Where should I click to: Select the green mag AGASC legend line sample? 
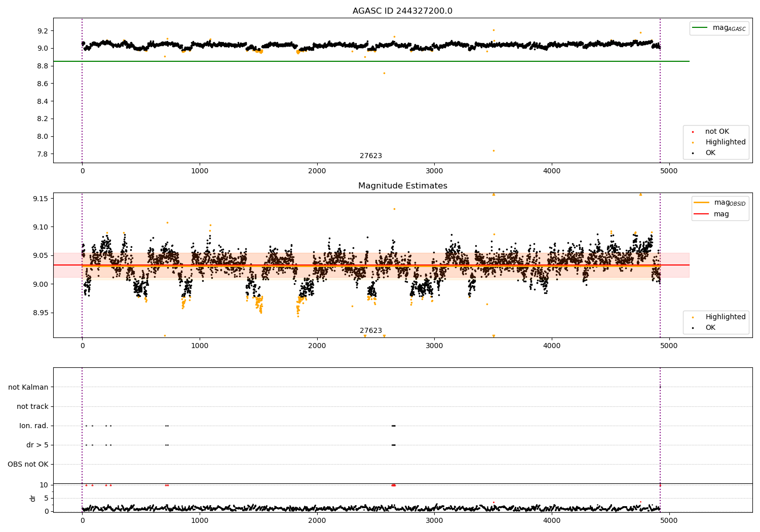pyautogui.click(x=700, y=28)
